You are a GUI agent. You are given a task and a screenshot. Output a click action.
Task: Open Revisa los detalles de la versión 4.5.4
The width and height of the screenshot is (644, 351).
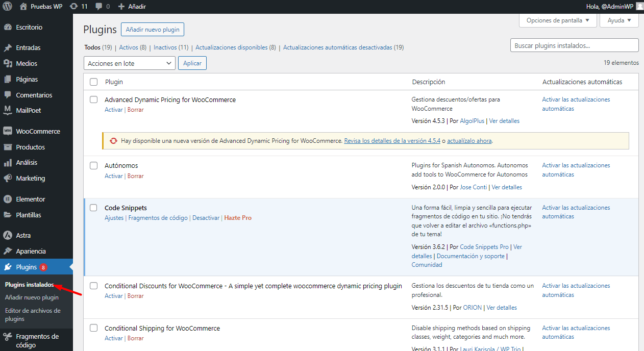[x=392, y=141]
